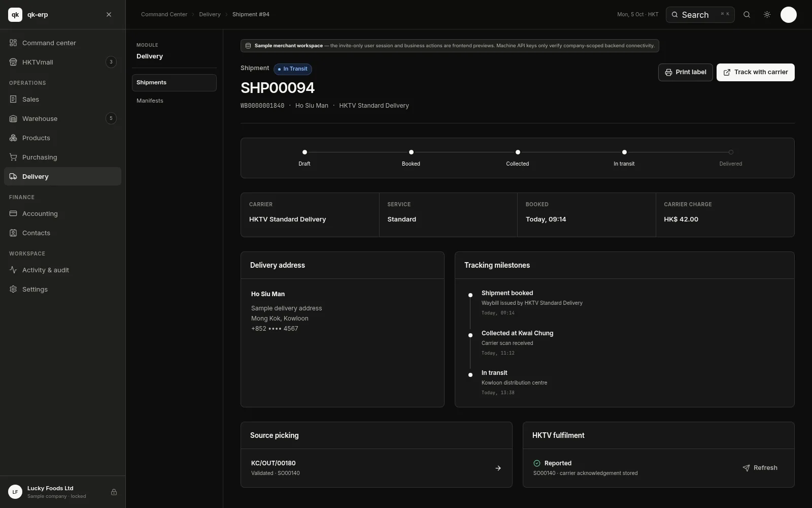
Task: Open the Warehouse module
Action: (x=62, y=118)
